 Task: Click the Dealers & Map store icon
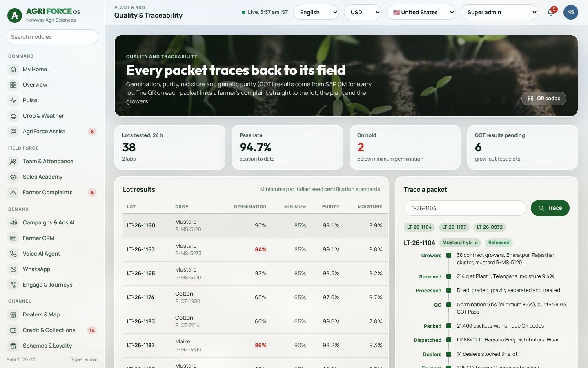pyautogui.click(x=13, y=315)
